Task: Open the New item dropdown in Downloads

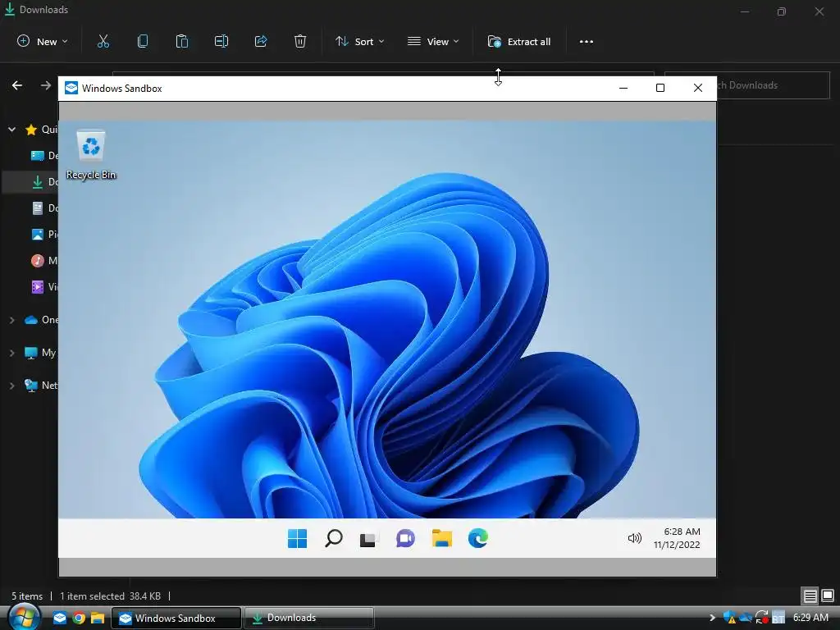Action: [43, 41]
